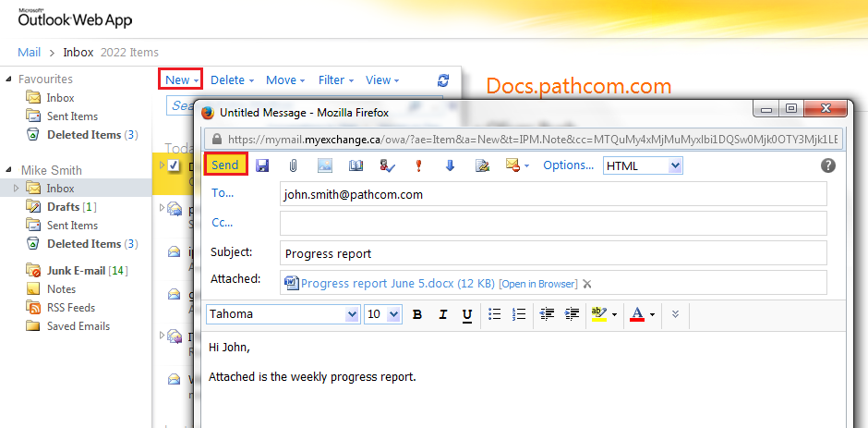Select Deleted Items under Mike Smith

pyautogui.click(x=83, y=244)
